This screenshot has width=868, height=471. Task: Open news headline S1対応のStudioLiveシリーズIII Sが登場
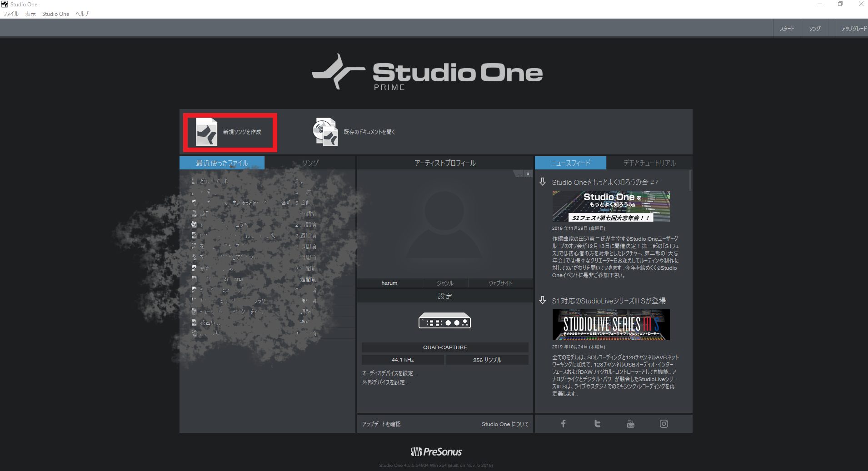(x=609, y=301)
